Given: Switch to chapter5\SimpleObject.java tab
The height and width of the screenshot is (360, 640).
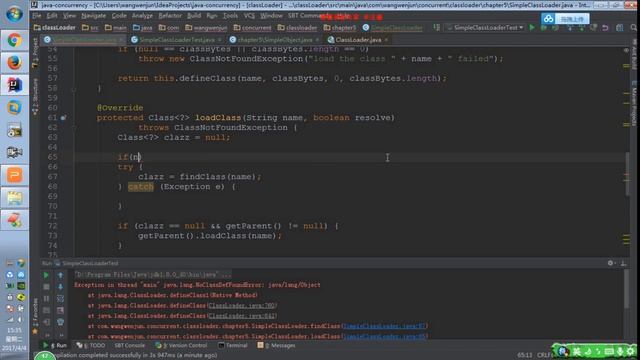Looking at the screenshot, I should (x=274, y=40).
